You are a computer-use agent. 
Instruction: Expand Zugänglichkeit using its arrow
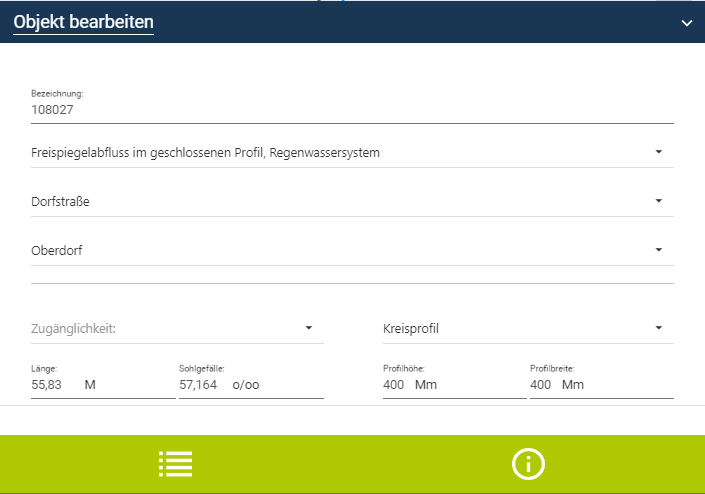(309, 328)
